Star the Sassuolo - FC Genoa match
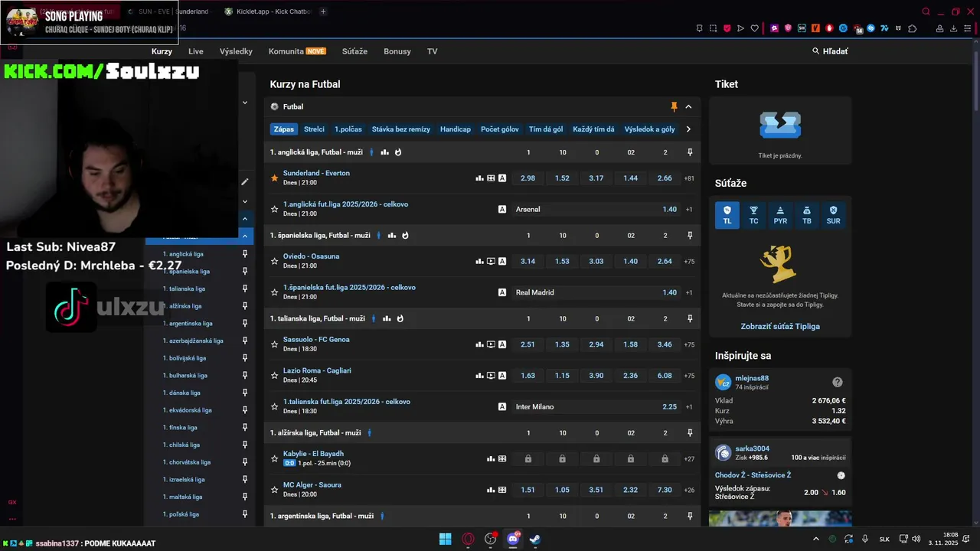Screen dimensions: 980x551 274,344
